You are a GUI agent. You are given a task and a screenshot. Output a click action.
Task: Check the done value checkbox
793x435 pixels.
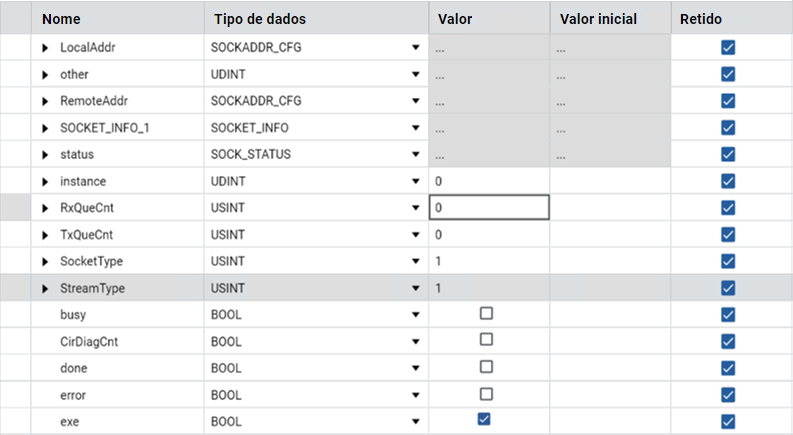pyautogui.click(x=486, y=367)
